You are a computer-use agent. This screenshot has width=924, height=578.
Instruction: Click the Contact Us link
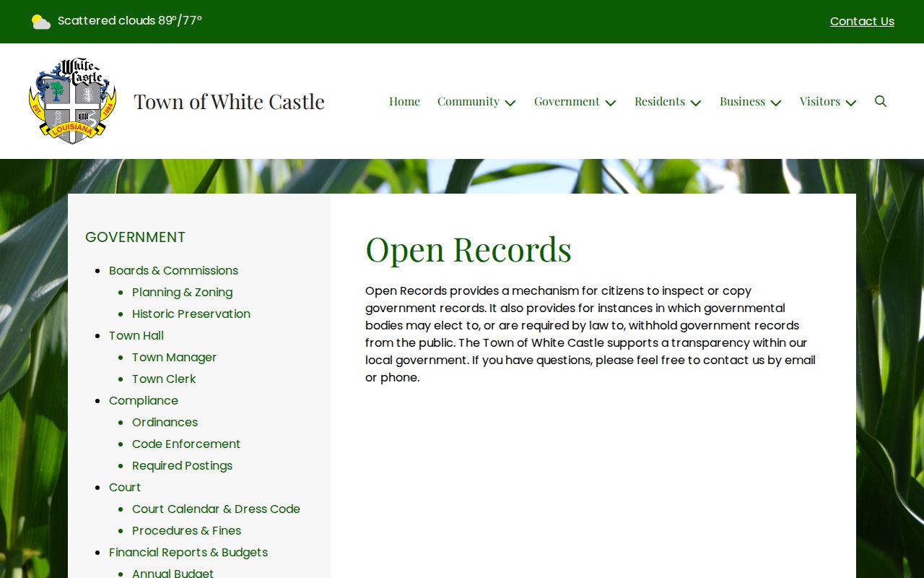coord(862,22)
